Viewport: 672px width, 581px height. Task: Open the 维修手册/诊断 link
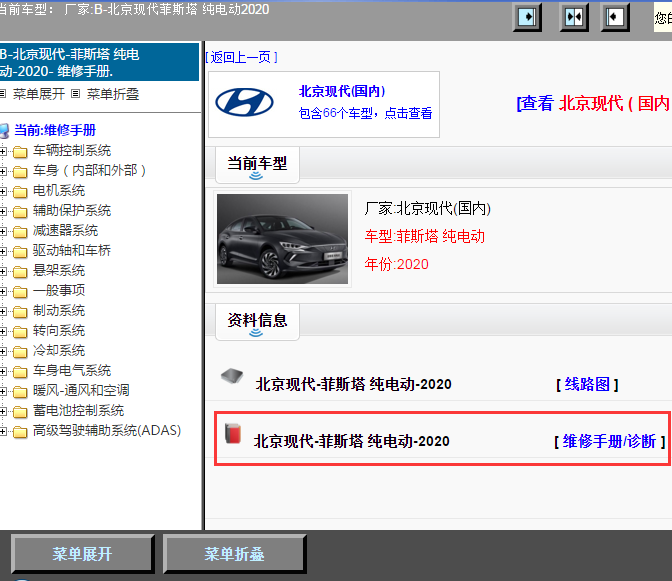pyautogui.click(x=609, y=441)
